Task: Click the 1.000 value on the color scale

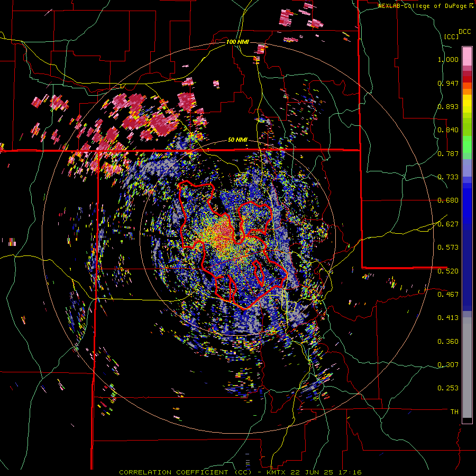Action: tap(448, 59)
